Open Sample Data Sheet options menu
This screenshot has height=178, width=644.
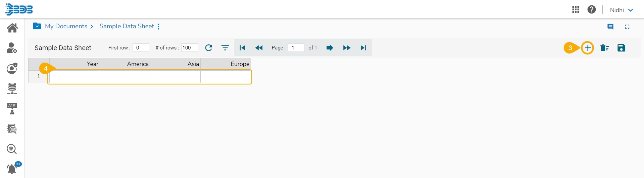click(x=158, y=27)
